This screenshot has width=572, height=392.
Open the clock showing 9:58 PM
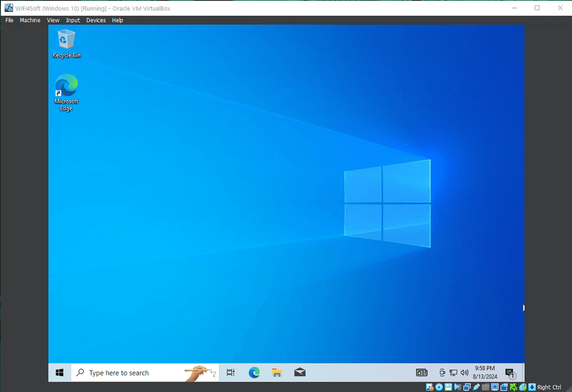(x=485, y=372)
